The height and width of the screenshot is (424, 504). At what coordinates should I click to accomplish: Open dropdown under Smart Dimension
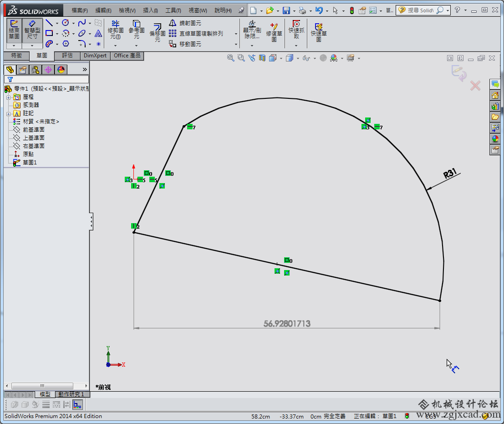[x=32, y=46]
